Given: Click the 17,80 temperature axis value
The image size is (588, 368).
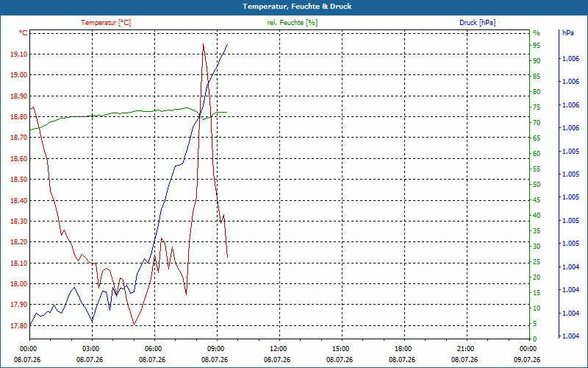Looking at the screenshot, I should click(19, 325).
